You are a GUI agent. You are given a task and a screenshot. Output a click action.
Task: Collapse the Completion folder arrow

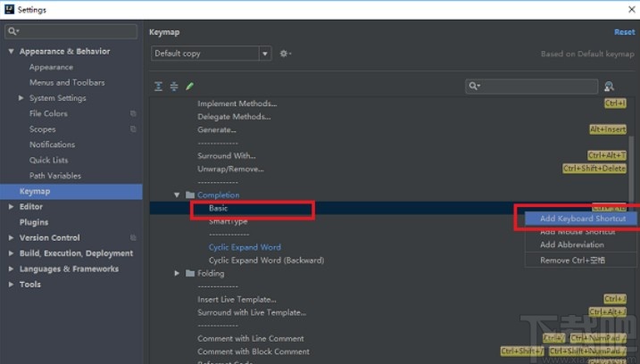(x=177, y=195)
